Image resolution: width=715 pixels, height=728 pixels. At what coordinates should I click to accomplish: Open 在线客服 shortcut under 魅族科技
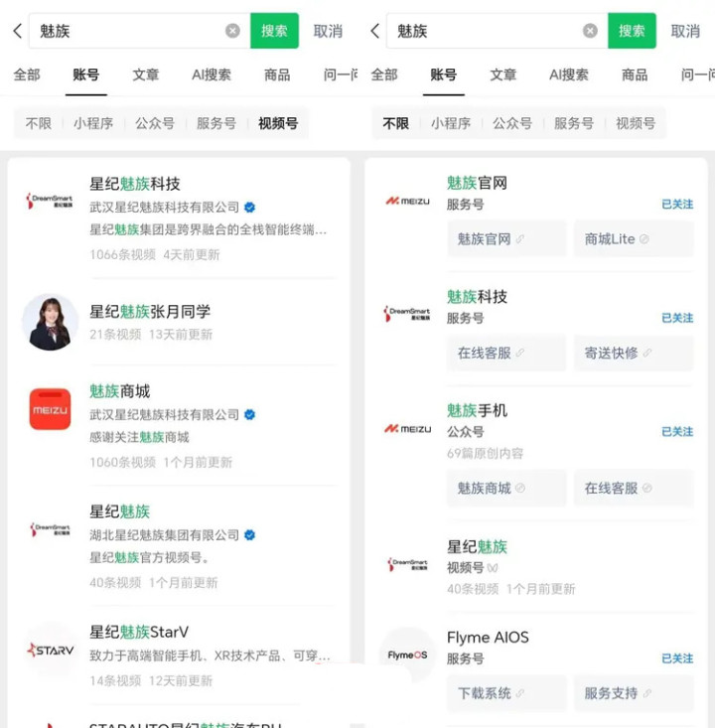click(506, 353)
